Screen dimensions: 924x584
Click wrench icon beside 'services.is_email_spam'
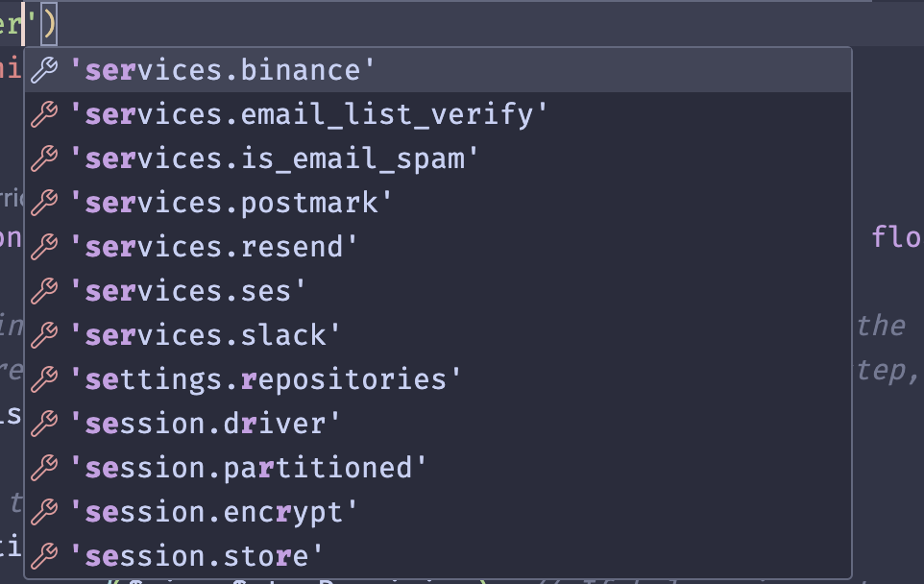(44, 158)
